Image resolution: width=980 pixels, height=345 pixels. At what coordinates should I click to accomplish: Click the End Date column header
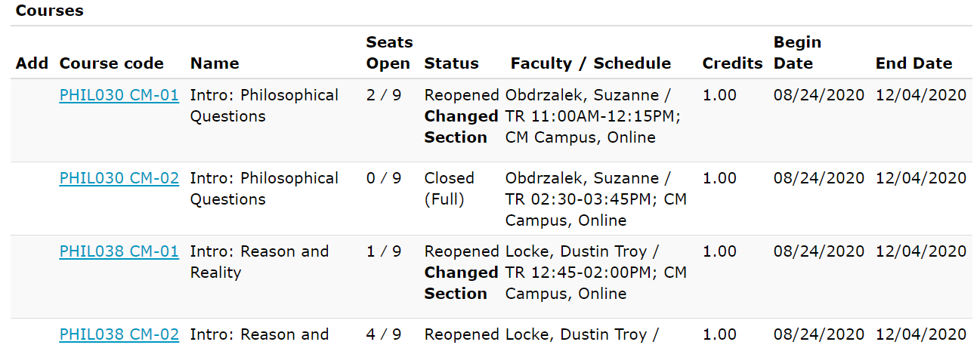[x=914, y=63]
